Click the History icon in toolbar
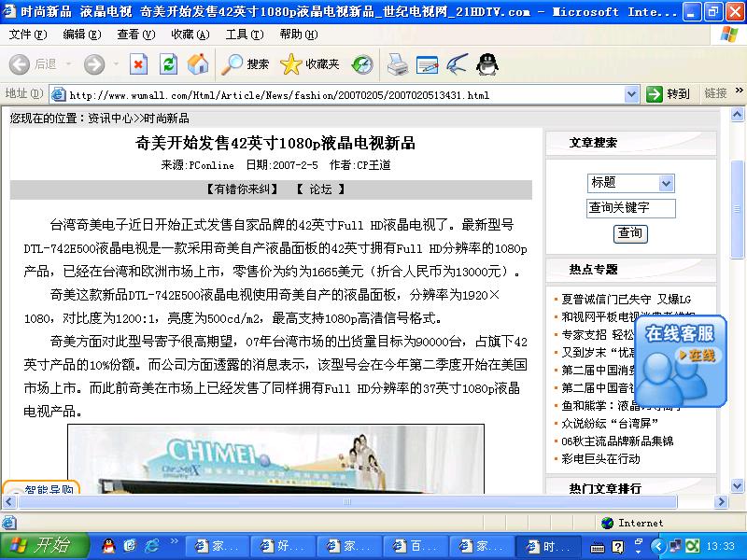Screen dimensions: 747x560 (361, 64)
